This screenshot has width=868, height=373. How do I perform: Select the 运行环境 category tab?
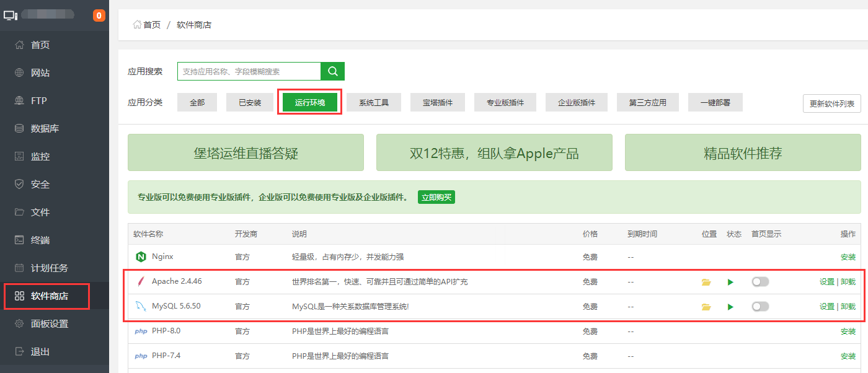310,102
